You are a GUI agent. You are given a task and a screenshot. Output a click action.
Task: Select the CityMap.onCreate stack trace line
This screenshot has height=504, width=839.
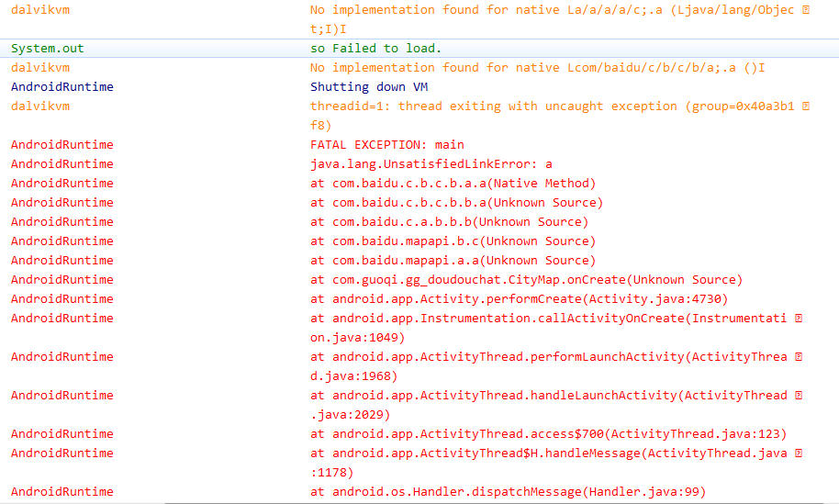click(x=526, y=279)
